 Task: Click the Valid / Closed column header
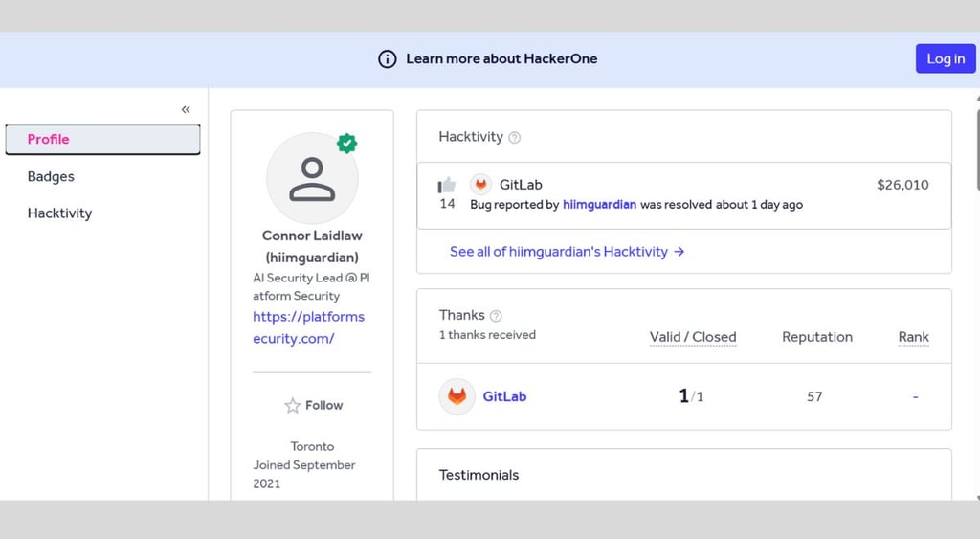click(x=693, y=337)
